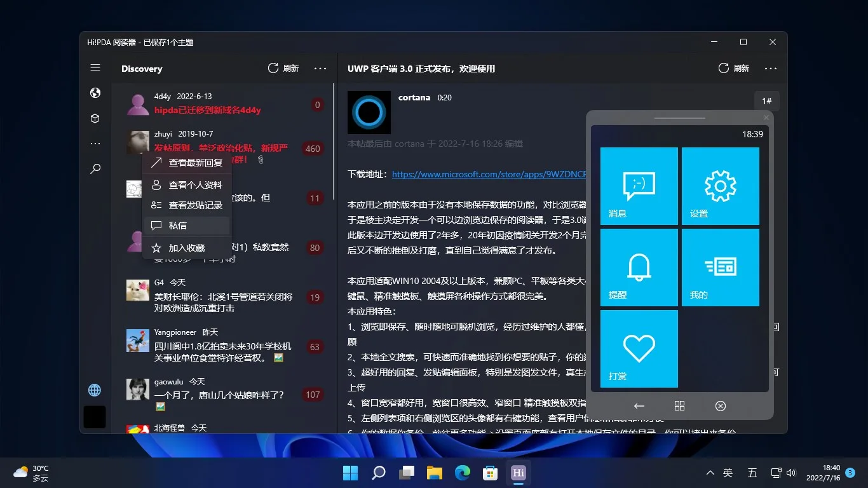Click the phone panel top drag handle
This screenshot has height=488, width=868.
(679, 118)
